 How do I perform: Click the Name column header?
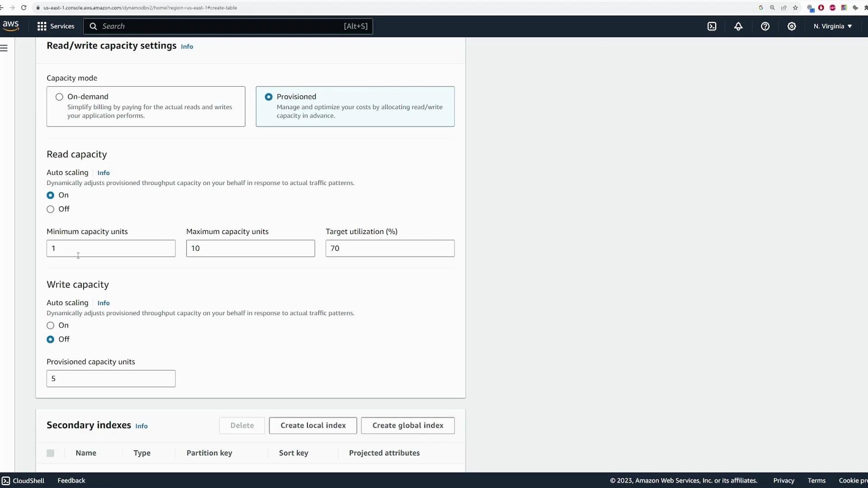coord(86,453)
